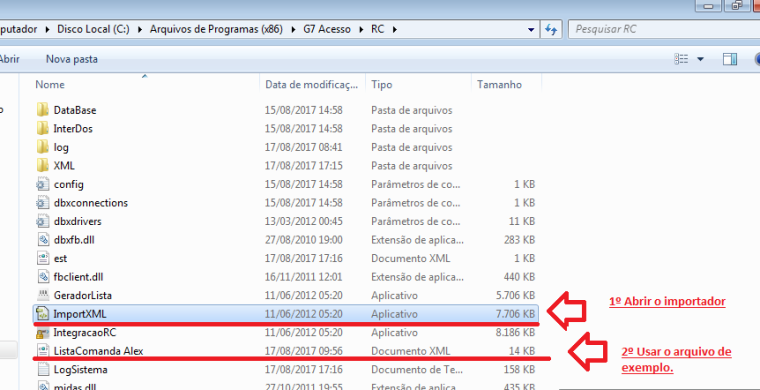Click the XML folder icon
This screenshot has height=390, width=760.
point(43,165)
